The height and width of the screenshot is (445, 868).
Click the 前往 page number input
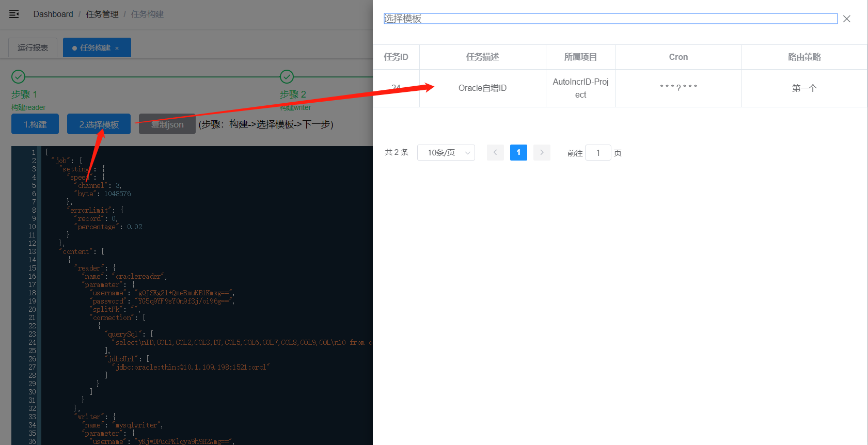pos(598,152)
